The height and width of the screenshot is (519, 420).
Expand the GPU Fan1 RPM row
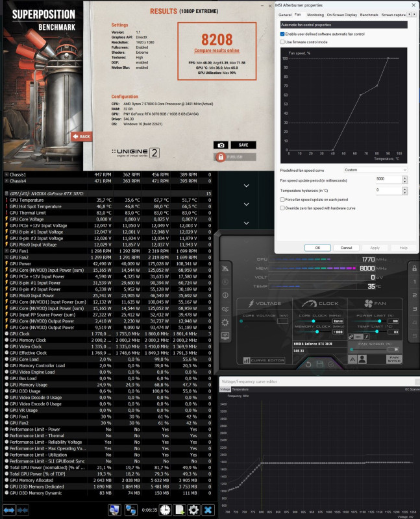click(x=6, y=251)
